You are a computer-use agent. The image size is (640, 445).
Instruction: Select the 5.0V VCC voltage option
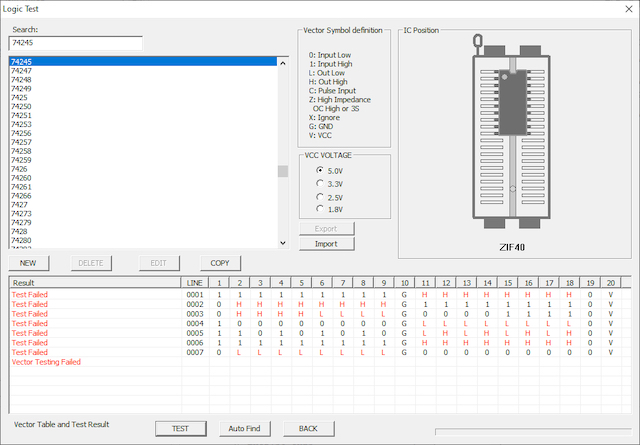[x=329, y=171]
